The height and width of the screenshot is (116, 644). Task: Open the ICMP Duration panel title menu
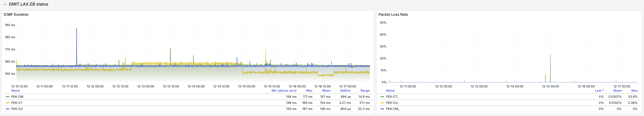coord(16,15)
